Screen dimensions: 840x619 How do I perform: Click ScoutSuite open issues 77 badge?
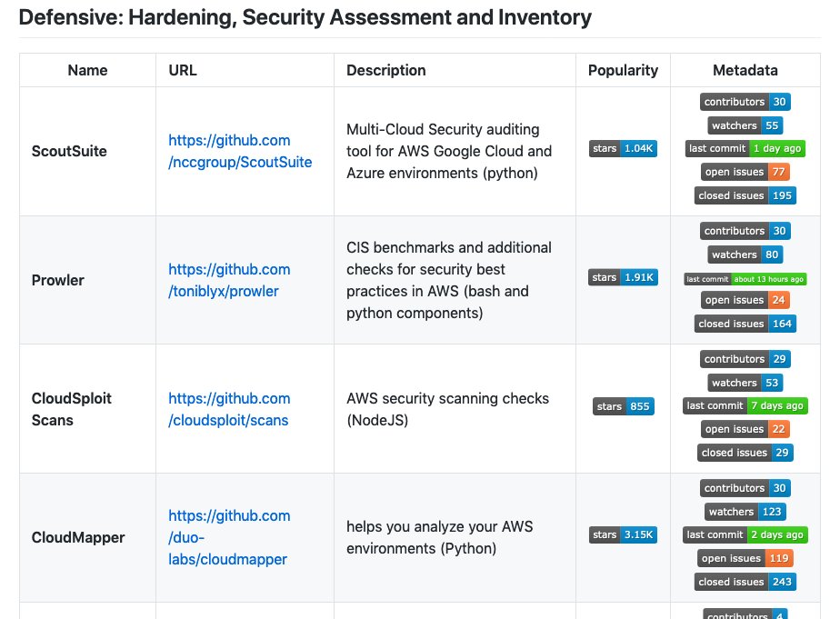tap(745, 172)
